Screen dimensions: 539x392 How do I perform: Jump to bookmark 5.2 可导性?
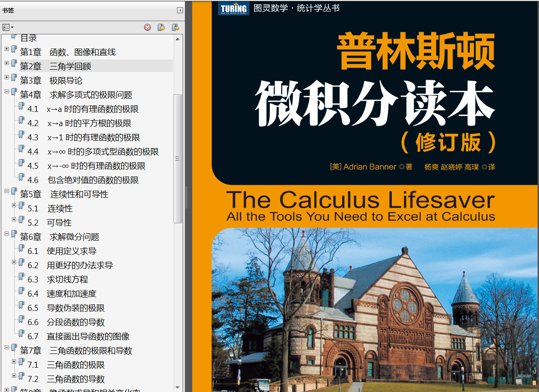(50, 223)
